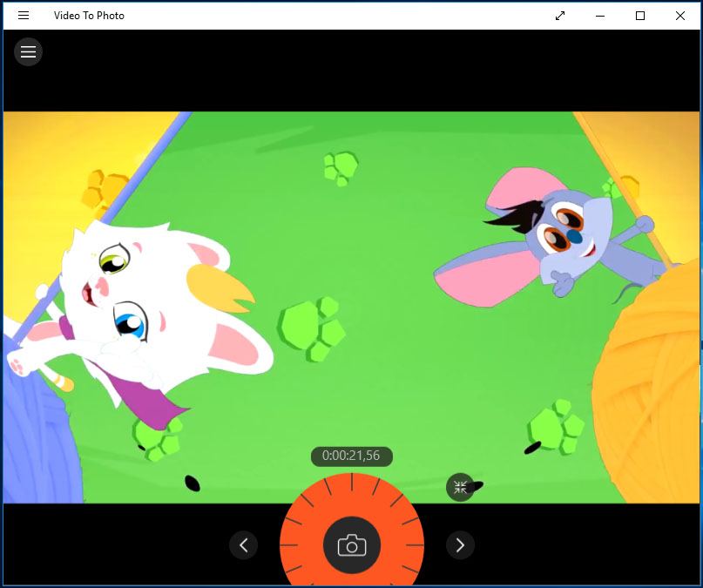
Task: Open the title bar hamburger navigation menu
Action: click(x=24, y=16)
